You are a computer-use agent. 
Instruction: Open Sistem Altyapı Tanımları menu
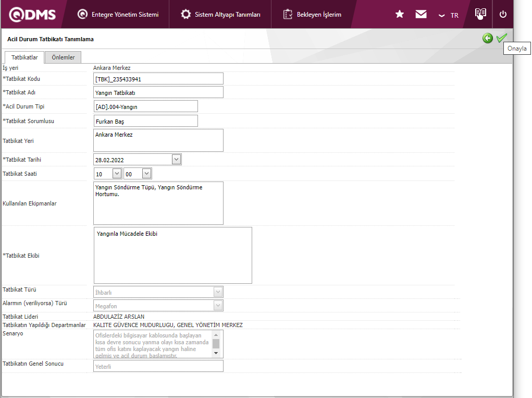[x=221, y=15]
